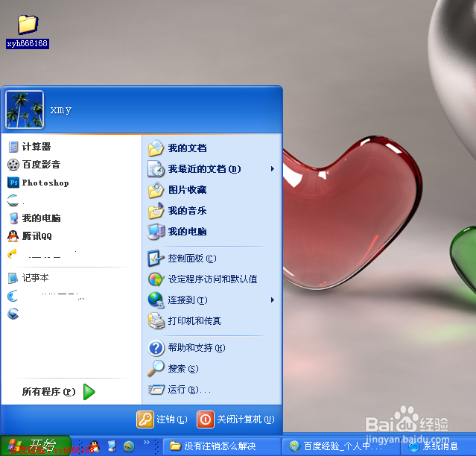Open 控制面板 control panel icon
Image resolution: width=476 pixels, height=456 pixels.
click(156, 259)
